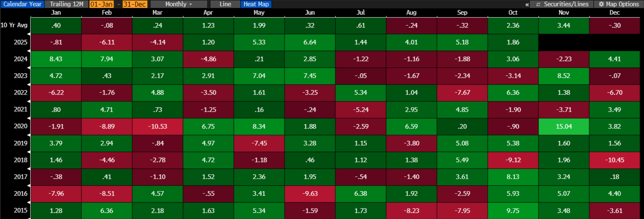Click the Dec column header
Image resolution: width=644 pixels, height=219 pixels.
point(614,13)
